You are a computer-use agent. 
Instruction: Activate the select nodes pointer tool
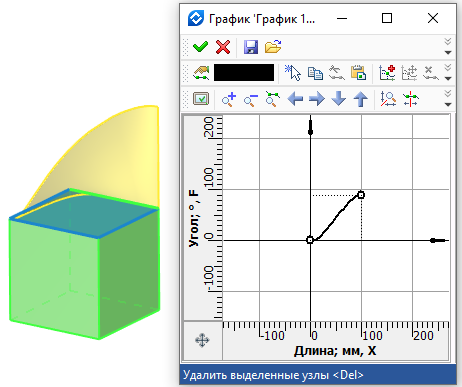[293, 73]
